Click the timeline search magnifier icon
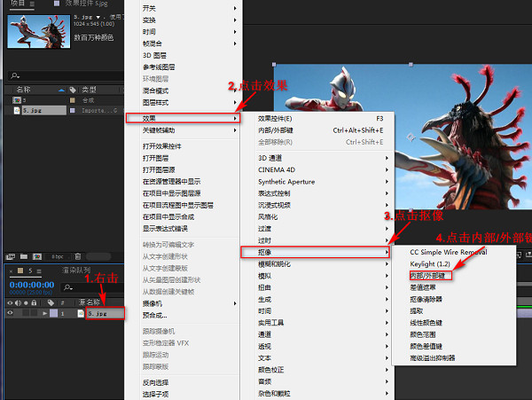532x400 pixels. 68,287
